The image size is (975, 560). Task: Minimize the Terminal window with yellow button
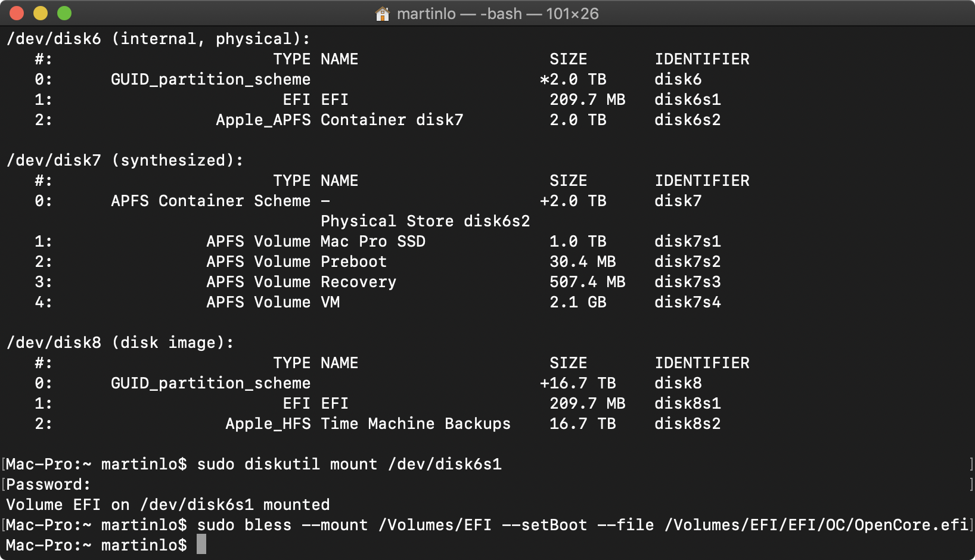pos(41,13)
